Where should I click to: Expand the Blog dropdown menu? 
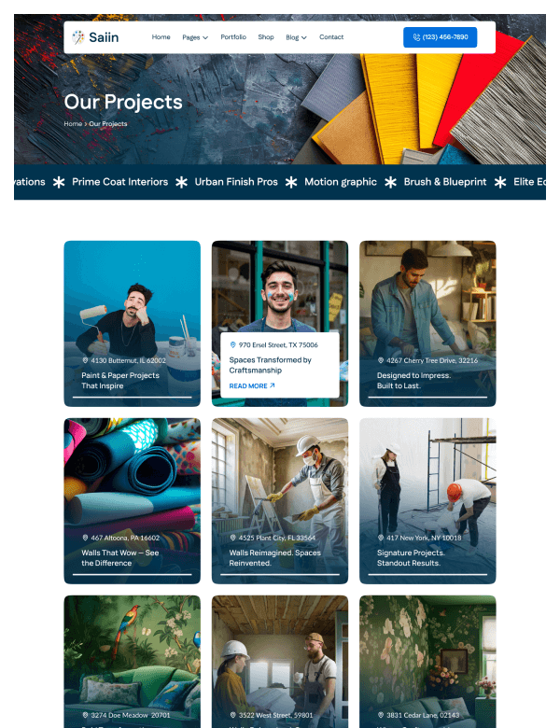point(296,37)
